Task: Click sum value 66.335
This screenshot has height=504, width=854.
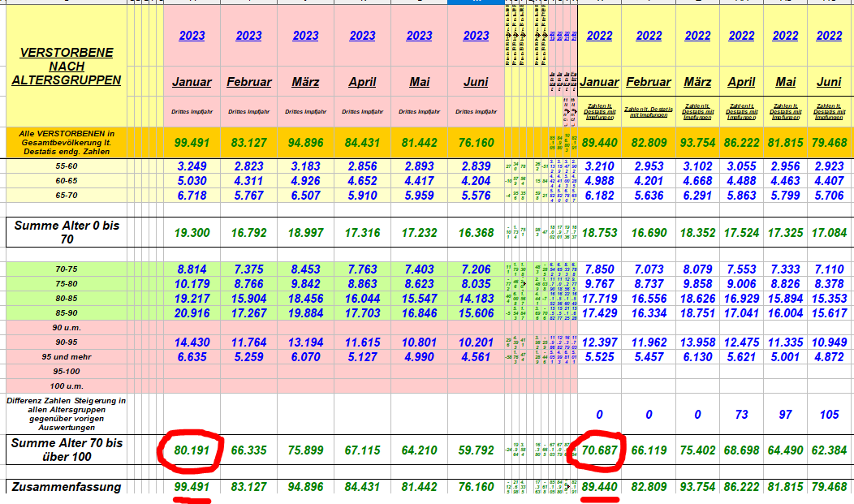Action: pyautogui.click(x=249, y=450)
